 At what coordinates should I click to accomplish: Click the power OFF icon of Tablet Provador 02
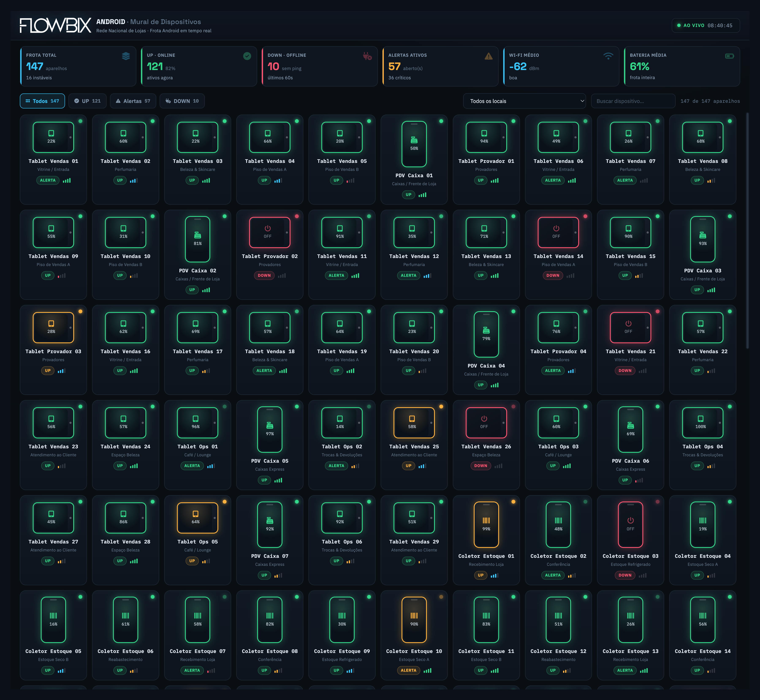268,228
